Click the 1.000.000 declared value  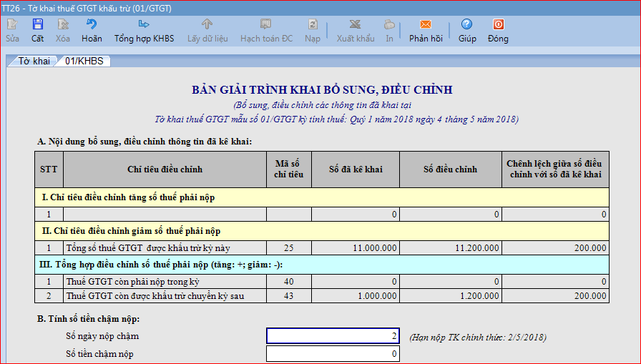[356, 296]
